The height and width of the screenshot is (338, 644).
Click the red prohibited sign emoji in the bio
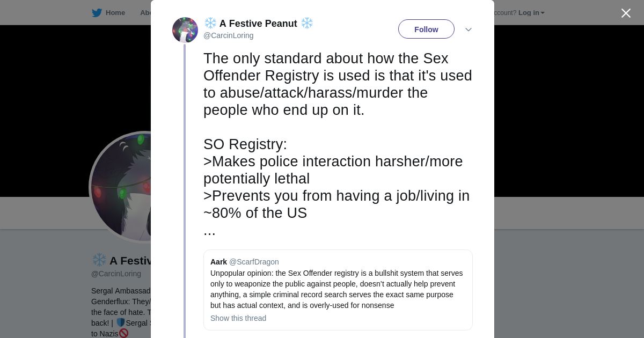[x=123, y=333]
